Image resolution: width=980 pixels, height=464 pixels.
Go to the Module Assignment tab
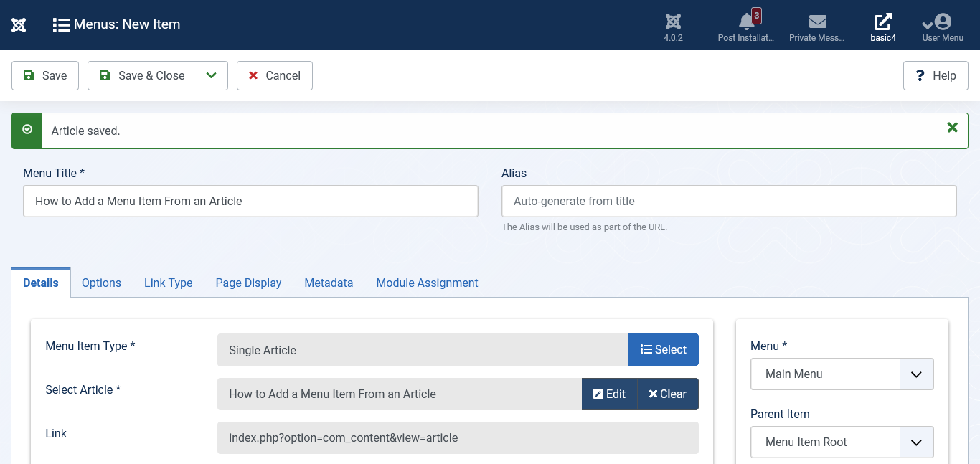[x=427, y=283]
